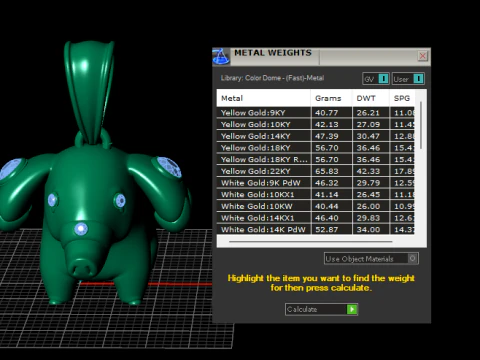Click the vertical scrollbar of the metals list

click(421, 125)
